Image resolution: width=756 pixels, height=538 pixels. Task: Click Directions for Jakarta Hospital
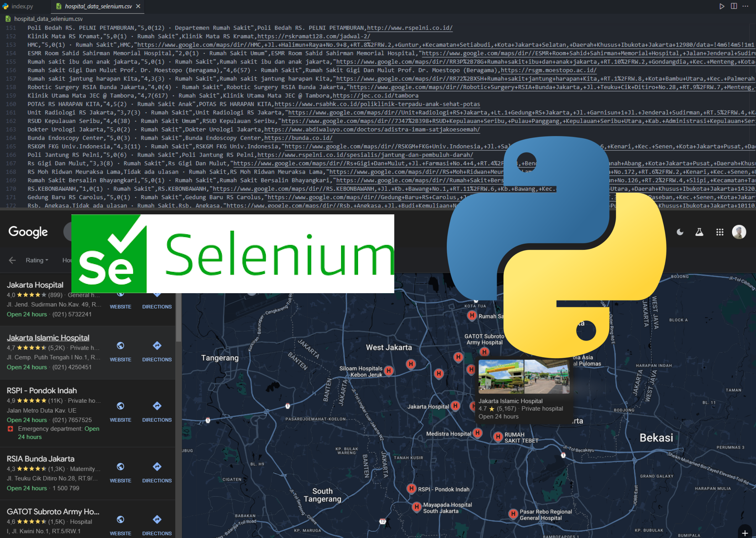tap(157, 307)
